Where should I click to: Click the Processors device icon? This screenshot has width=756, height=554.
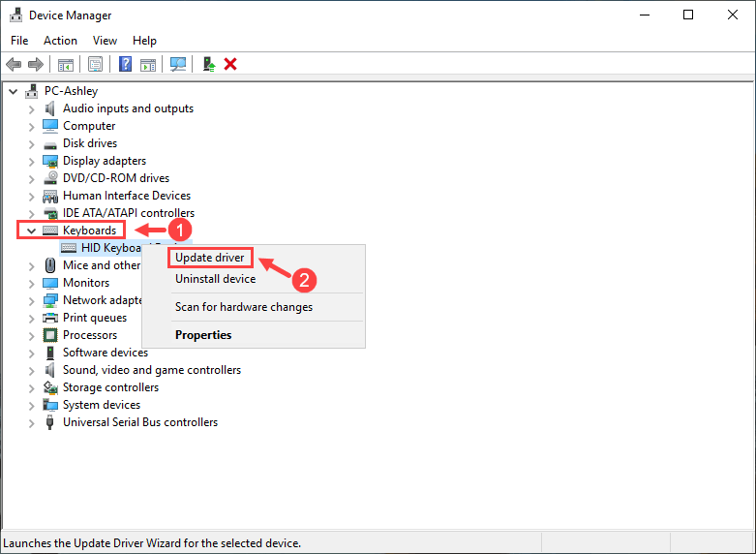coord(51,335)
